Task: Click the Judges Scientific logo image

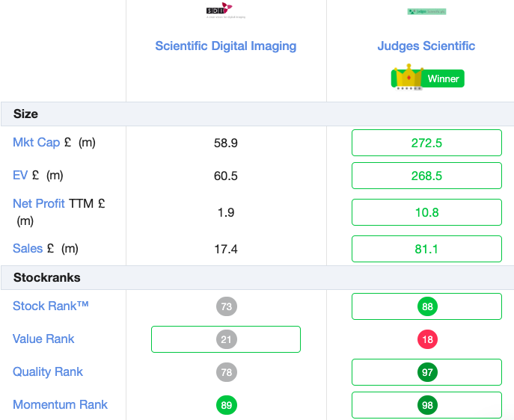Action: 426,11
